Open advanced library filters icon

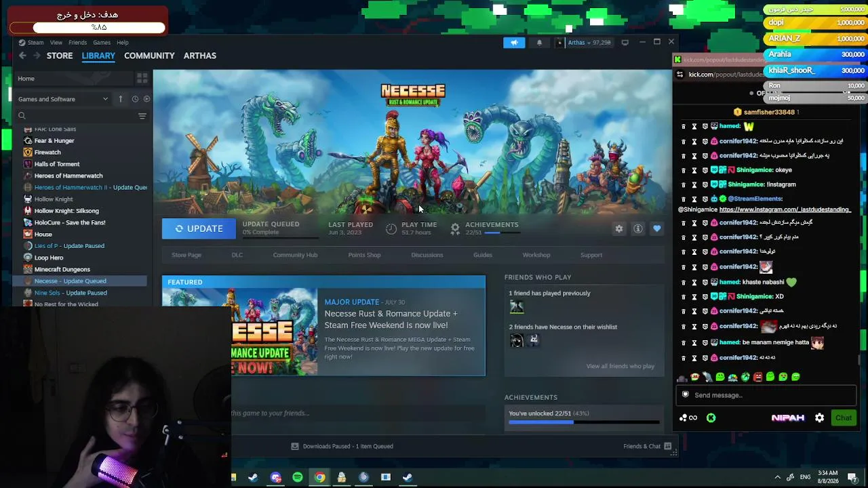[x=142, y=116]
